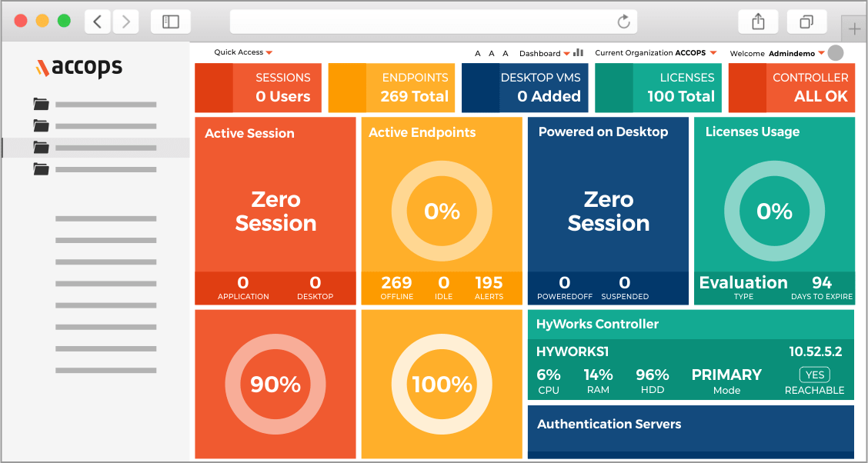Image resolution: width=868 pixels, height=463 pixels.
Task: Open the Admindemo user avatar
Action: pos(835,52)
